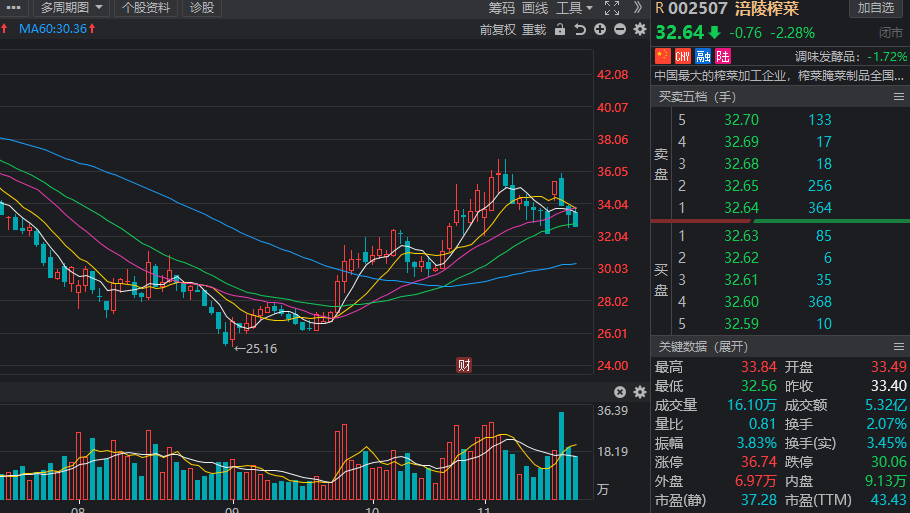Click the 财 financial marker on chart
The width and height of the screenshot is (910, 513).
tap(464, 365)
